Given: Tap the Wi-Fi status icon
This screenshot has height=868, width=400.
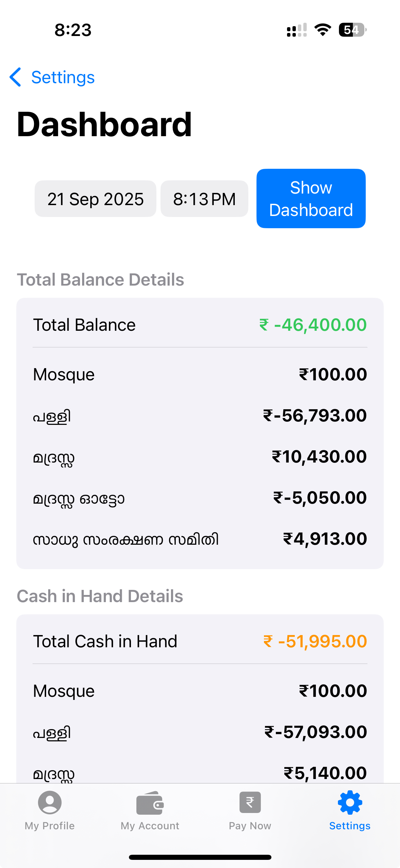Looking at the screenshot, I should [323, 30].
